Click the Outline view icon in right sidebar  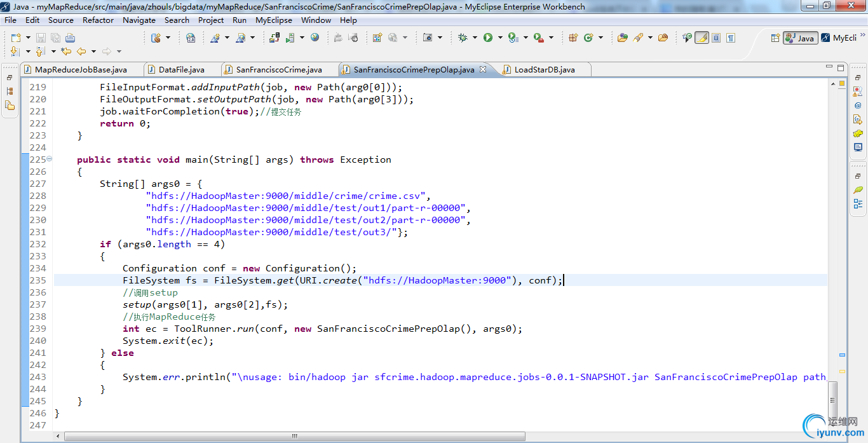tap(858, 203)
